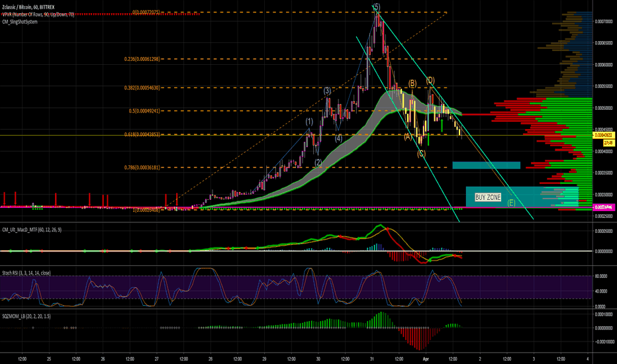
Task: Click the Stoch RSI indicator label
Action: tap(26, 273)
